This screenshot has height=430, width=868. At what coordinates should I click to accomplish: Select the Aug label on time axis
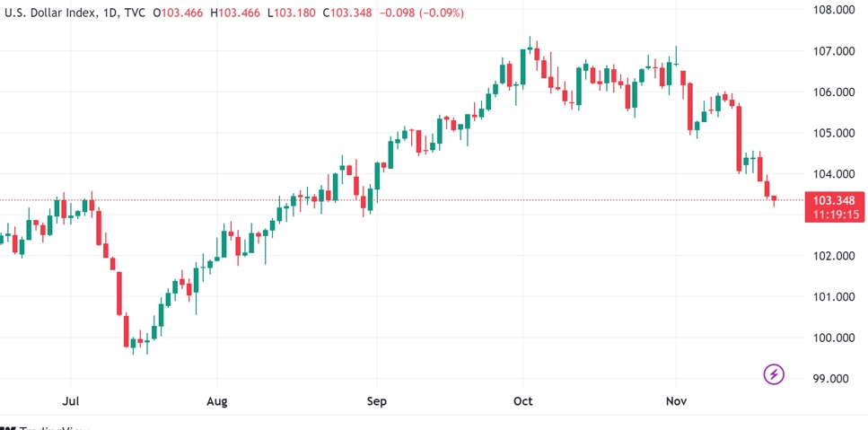tap(217, 401)
